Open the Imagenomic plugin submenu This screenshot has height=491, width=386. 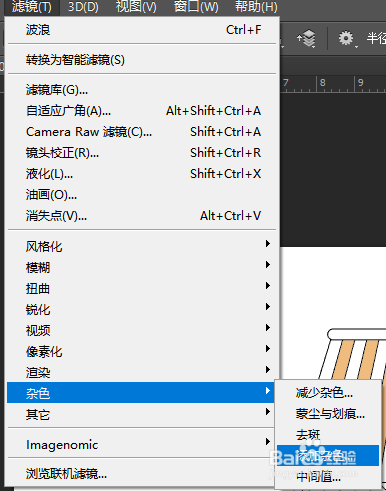[x=142, y=444]
